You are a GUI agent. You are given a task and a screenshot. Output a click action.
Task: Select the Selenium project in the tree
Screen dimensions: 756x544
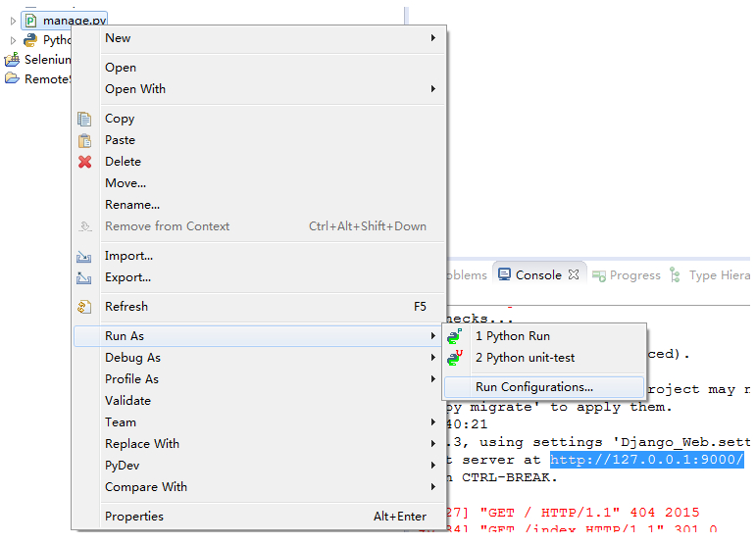(x=47, y=59)
